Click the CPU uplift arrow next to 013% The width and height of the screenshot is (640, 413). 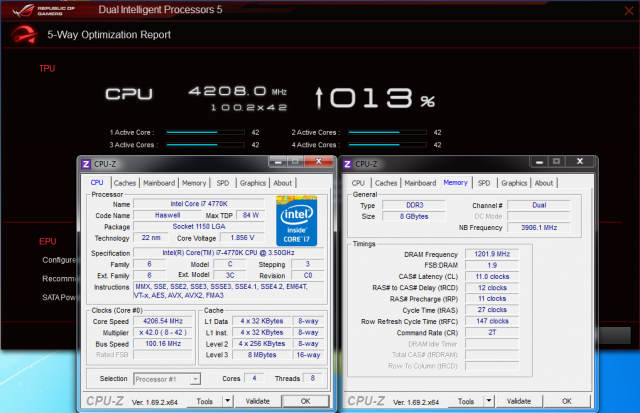coord(319,98)
